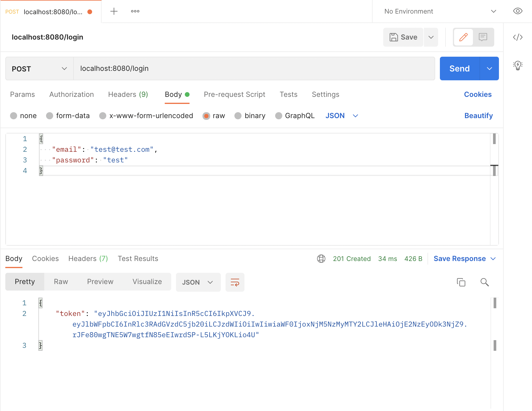Image resolution: width=532 pixels, height=411 pixels.
Task: Toggle line wrapping in response viewer
Action: tap(235, 282)
